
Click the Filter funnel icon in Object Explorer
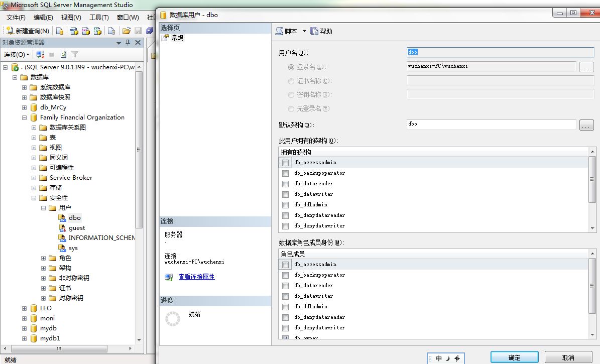click(75, 54)
